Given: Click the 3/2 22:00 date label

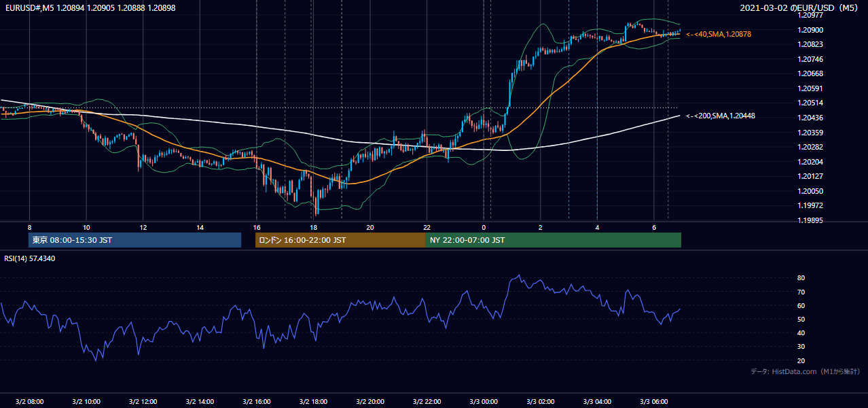Looking at the screenshot, I should coord(427,401).
